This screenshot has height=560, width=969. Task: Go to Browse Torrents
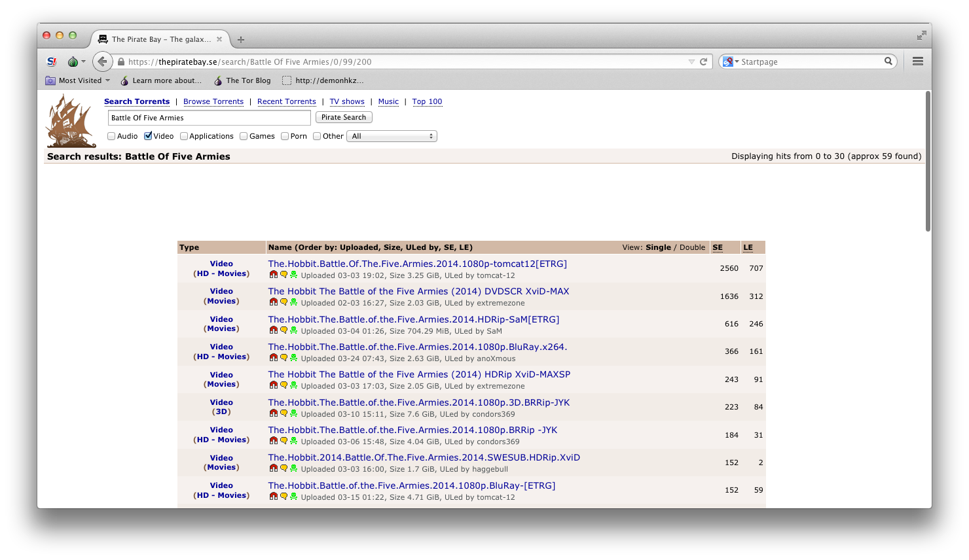click(213, 101)
